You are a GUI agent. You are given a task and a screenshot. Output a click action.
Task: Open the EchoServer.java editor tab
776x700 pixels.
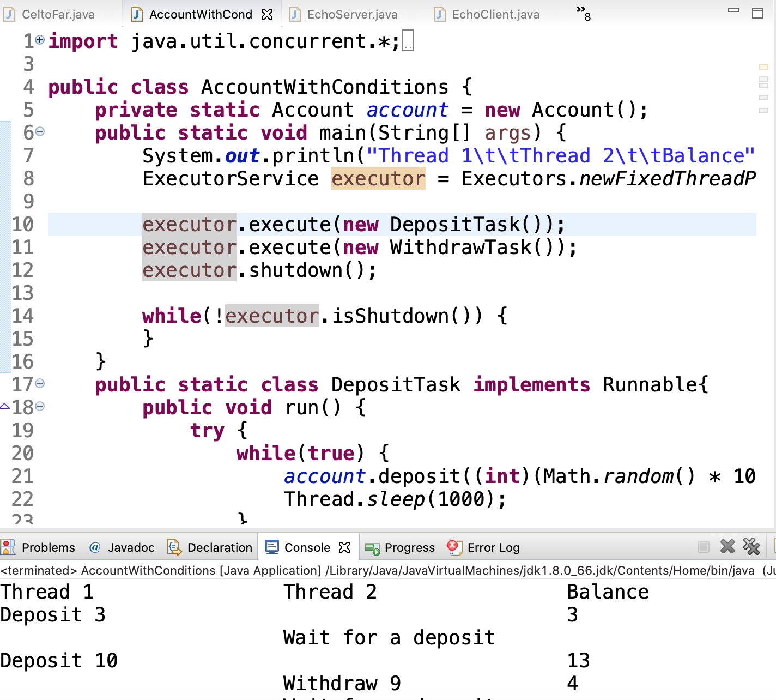pyautogui.click(x=344, y=14)
